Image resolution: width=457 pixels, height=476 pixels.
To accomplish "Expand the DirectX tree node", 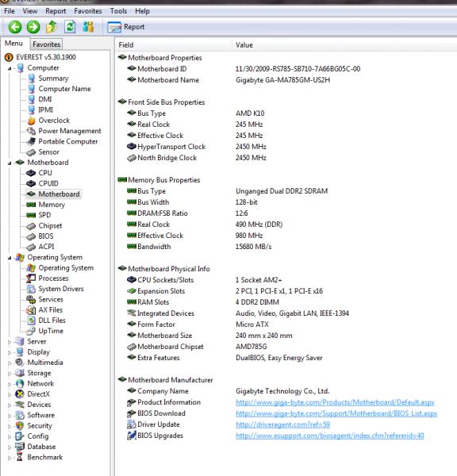I will click(x=10, y=394).
